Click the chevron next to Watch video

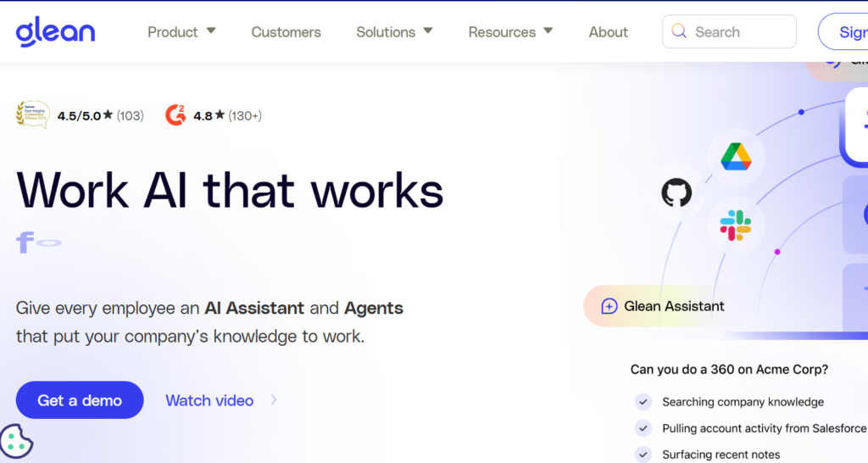coord(274,400)
